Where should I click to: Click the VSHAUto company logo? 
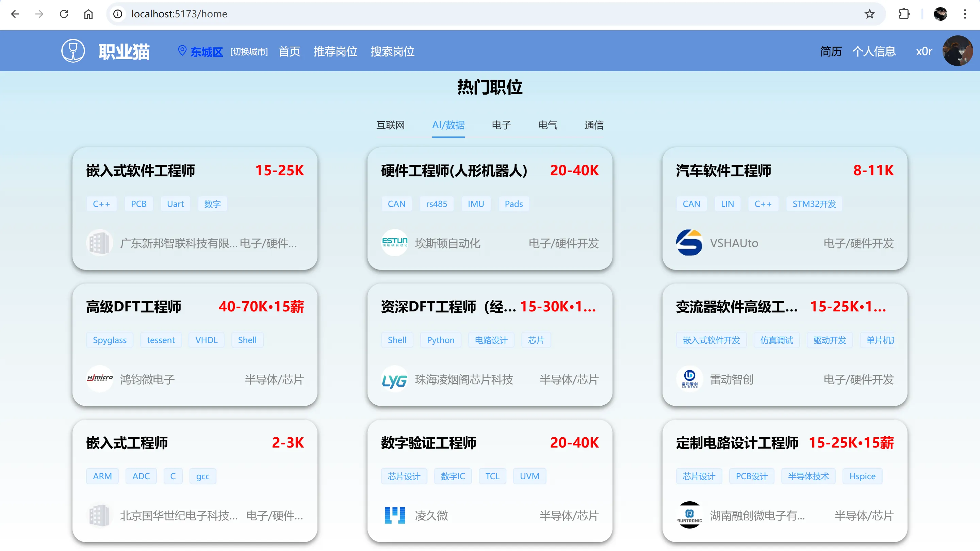(689, 242)
